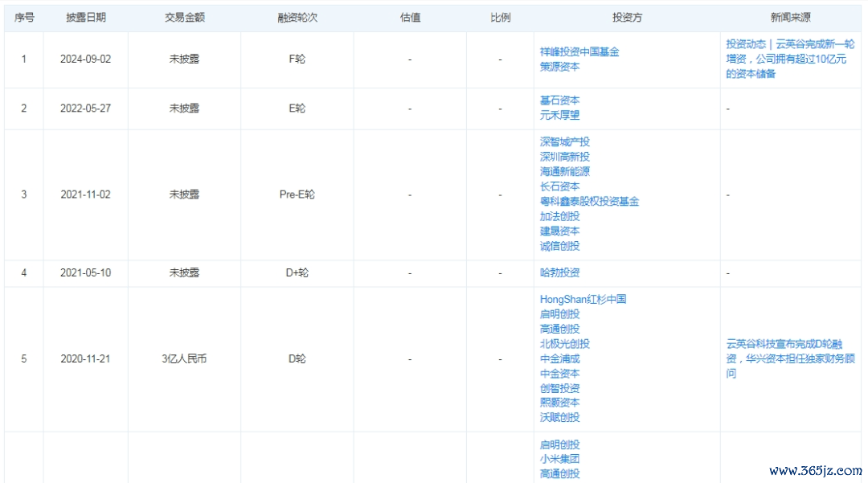Click the 策源资本 investor link
Image resolution: width=868 pixels, height=483 pixels.
pyautogui.click(x=559, y=67)
